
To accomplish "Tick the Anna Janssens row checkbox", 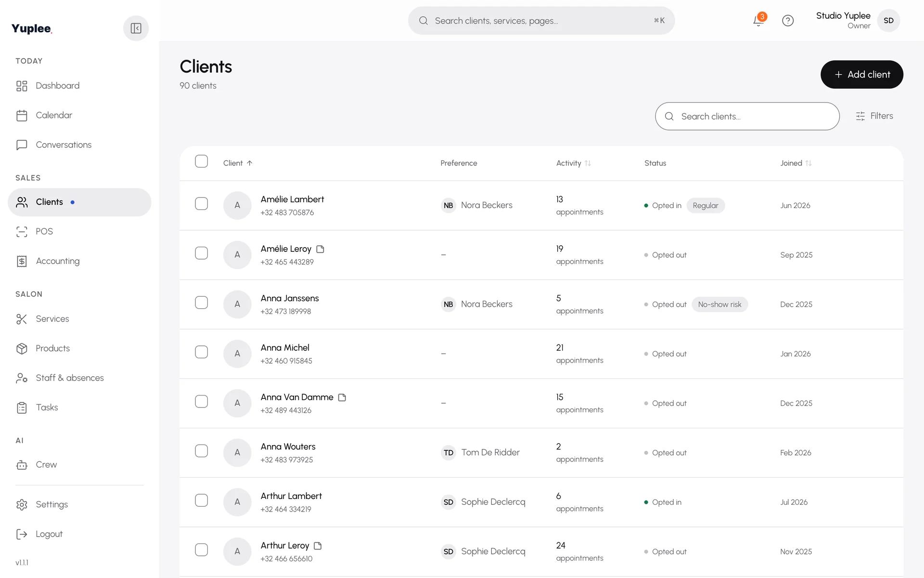I will pos(201,302).
